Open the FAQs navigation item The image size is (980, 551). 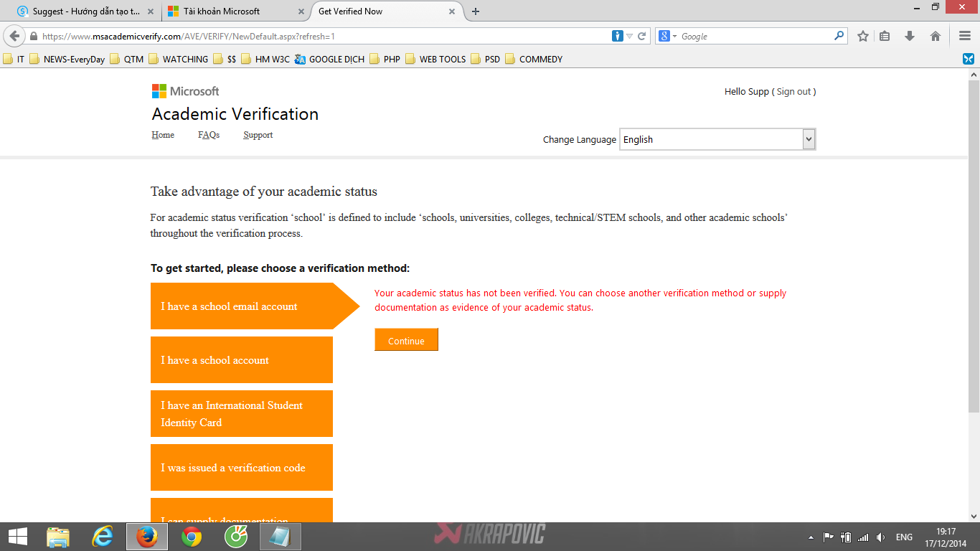coord(209,135)
